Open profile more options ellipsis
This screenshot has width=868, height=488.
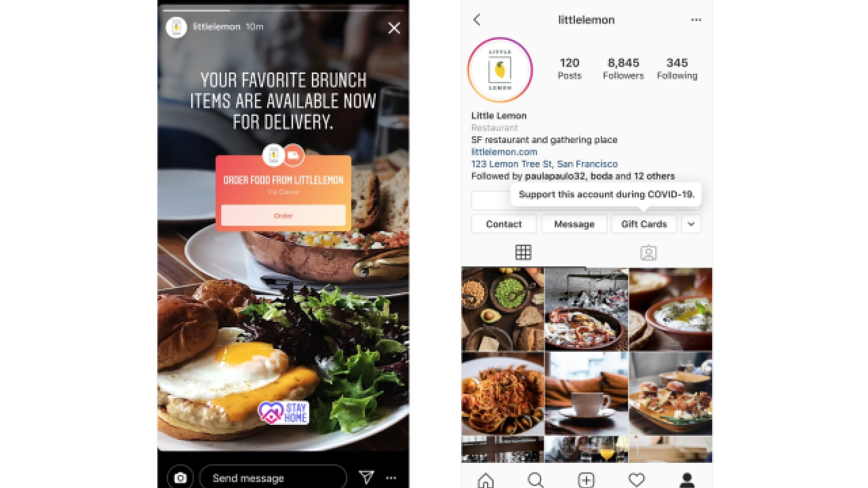coord(696,20)
